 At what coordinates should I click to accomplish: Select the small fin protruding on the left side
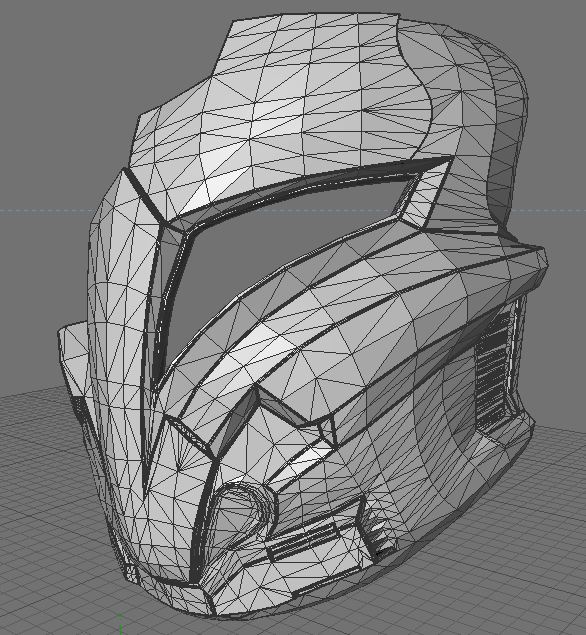click(x=75, y=356)
